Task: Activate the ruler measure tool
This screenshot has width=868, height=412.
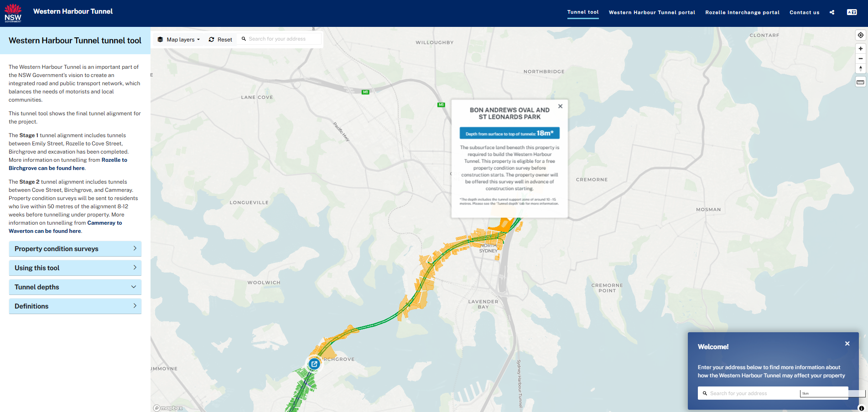Action: (860, 82)
